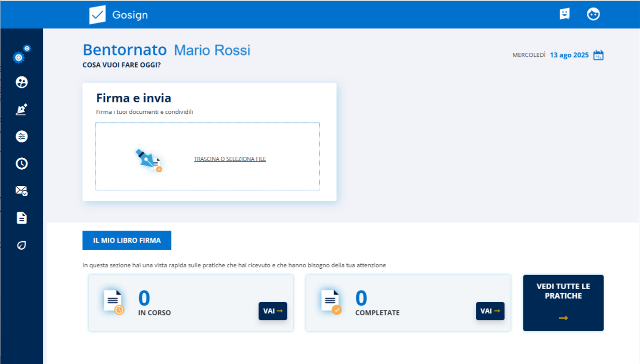Open the dashboard palette icon in sidebar

coord(21,82)
